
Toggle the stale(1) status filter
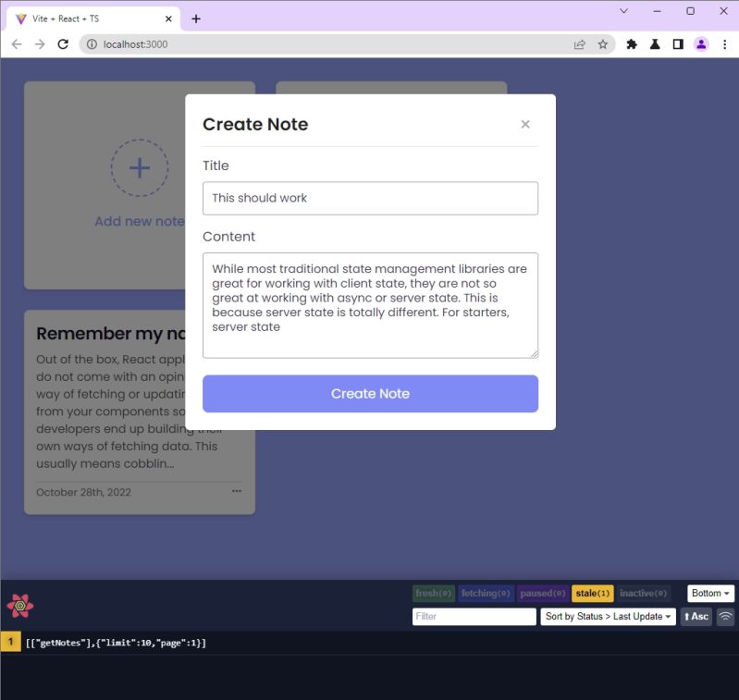(593, 594)
